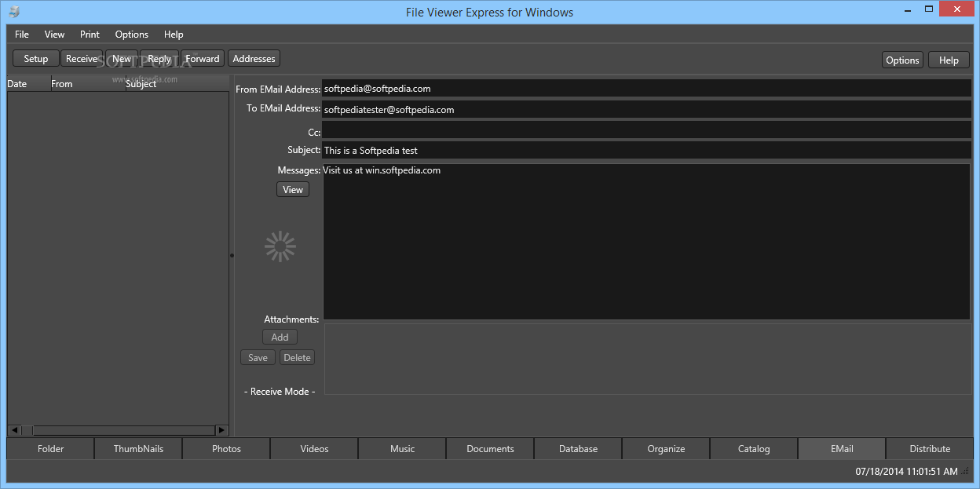Start a New email message
The height and width of the screenshot is (489, 980).
click(x=122, y=59)
